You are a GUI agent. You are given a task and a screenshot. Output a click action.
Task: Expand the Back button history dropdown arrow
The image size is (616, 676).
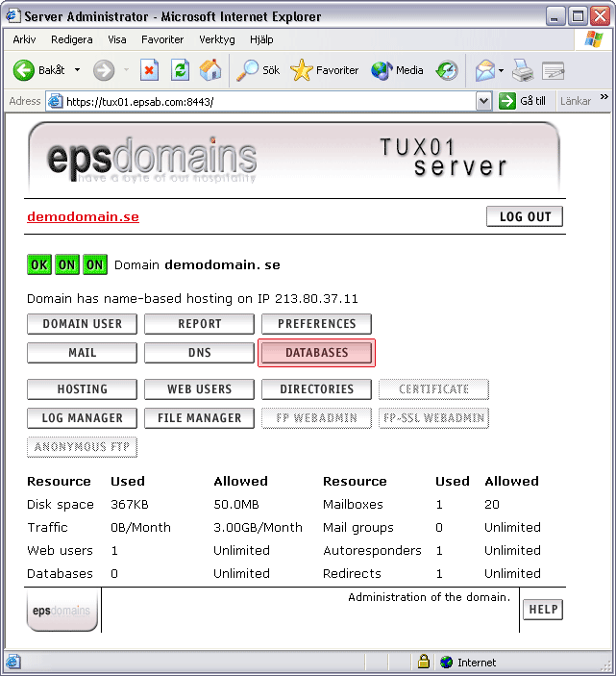[x=76, y=70]
